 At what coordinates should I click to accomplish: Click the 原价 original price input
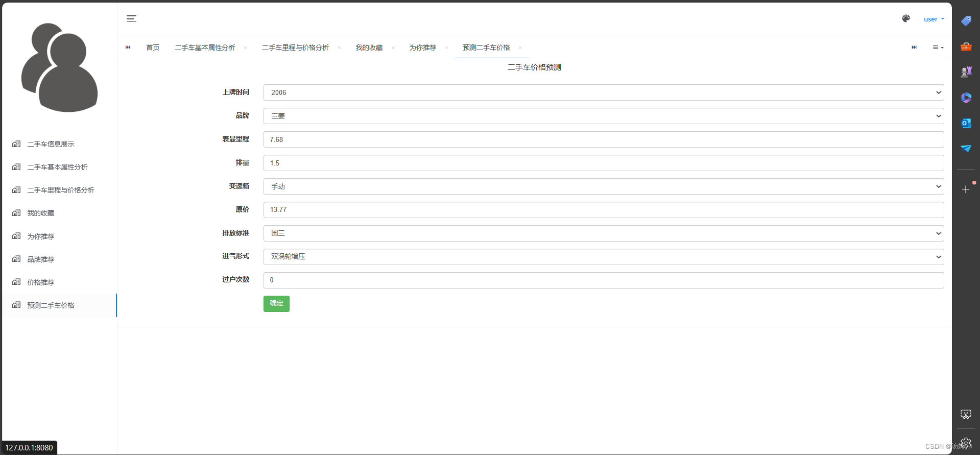point(604,210)
